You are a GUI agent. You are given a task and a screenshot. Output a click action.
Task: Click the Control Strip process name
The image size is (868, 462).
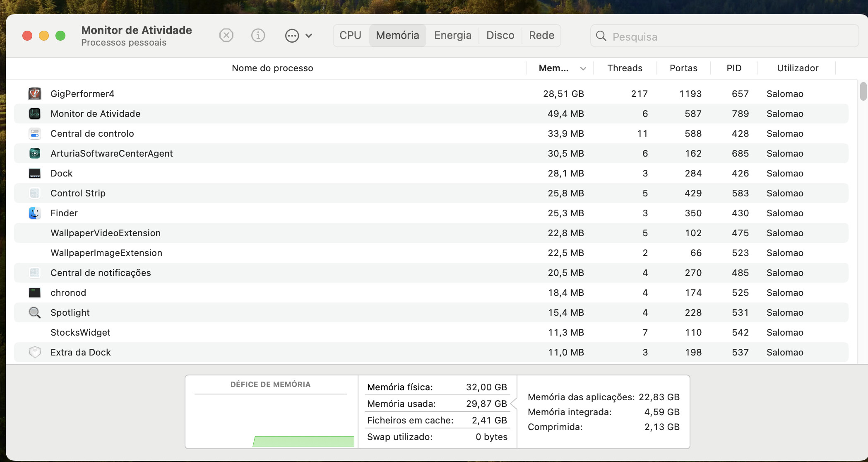click(78, 193)
